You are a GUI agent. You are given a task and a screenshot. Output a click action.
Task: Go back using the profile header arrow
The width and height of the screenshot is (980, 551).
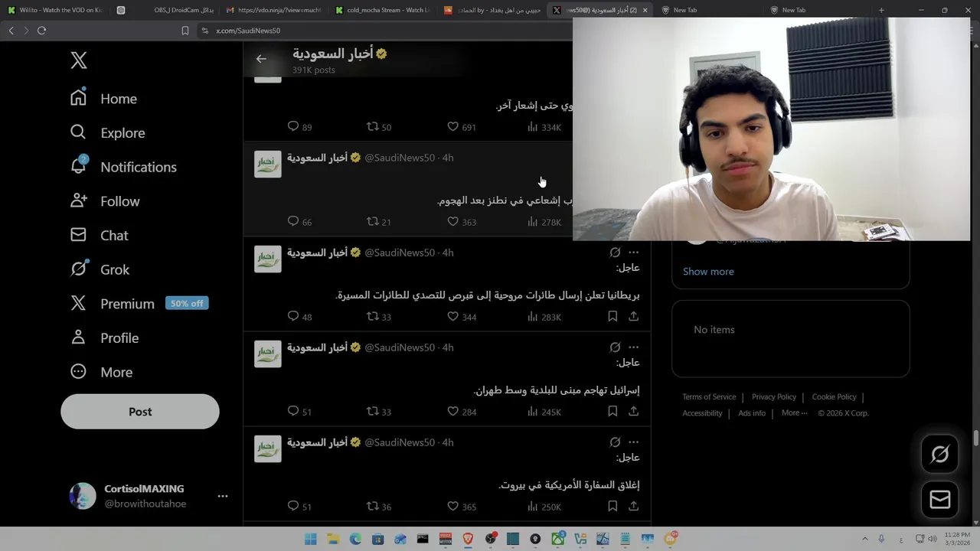tap(261, 59)
